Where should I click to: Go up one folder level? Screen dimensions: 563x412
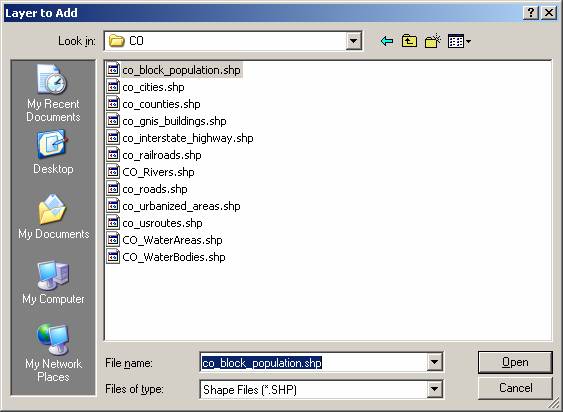(x=409, y=41)
